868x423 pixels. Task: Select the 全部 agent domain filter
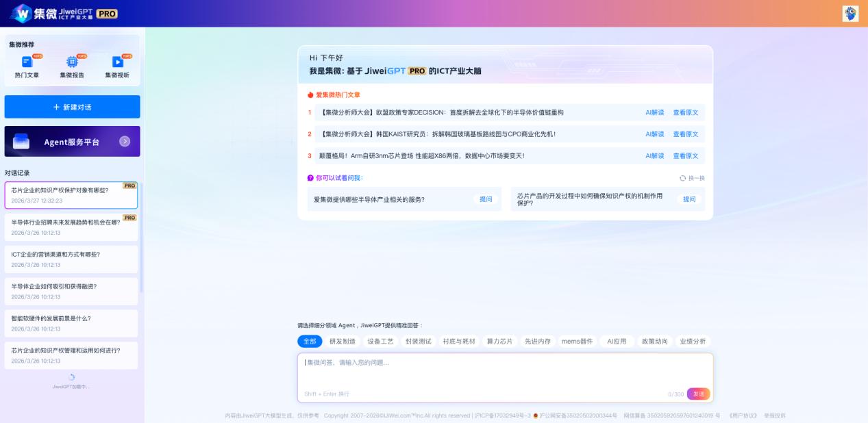point(309,341)
